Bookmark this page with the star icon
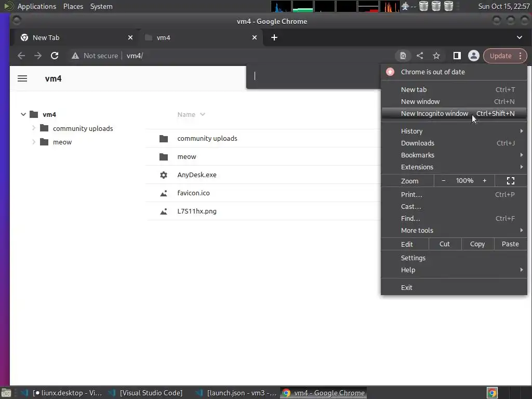The width and height of the screenshot is (532, 399). 436,56
